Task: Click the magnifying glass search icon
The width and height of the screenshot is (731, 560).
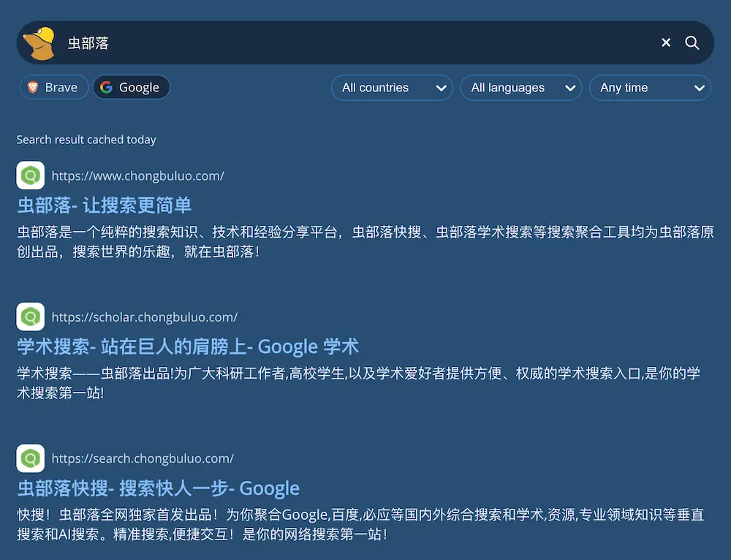Action: pyautogui.click(x=692, y=43)
